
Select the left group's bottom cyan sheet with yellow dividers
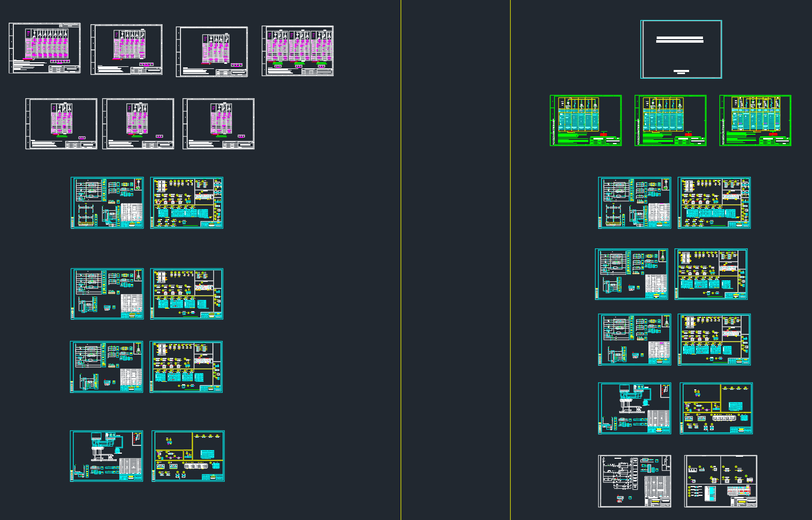pyautogui.click(x=188, y=456)
